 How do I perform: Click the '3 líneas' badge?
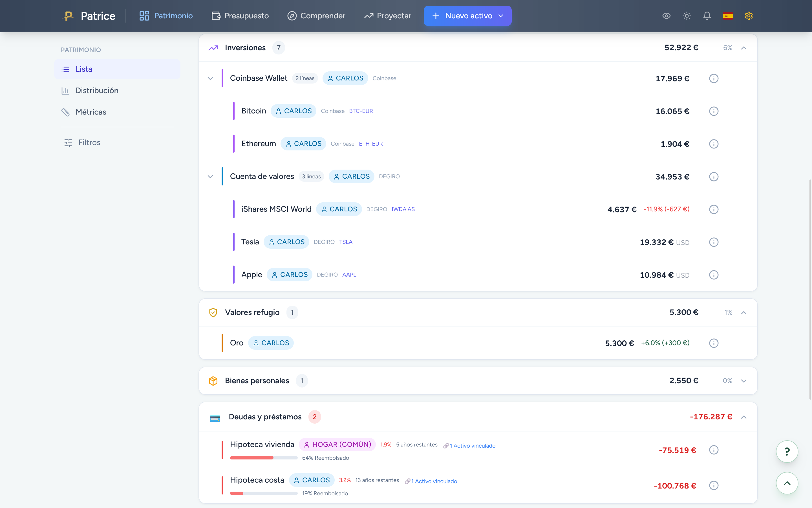point(311,177)
